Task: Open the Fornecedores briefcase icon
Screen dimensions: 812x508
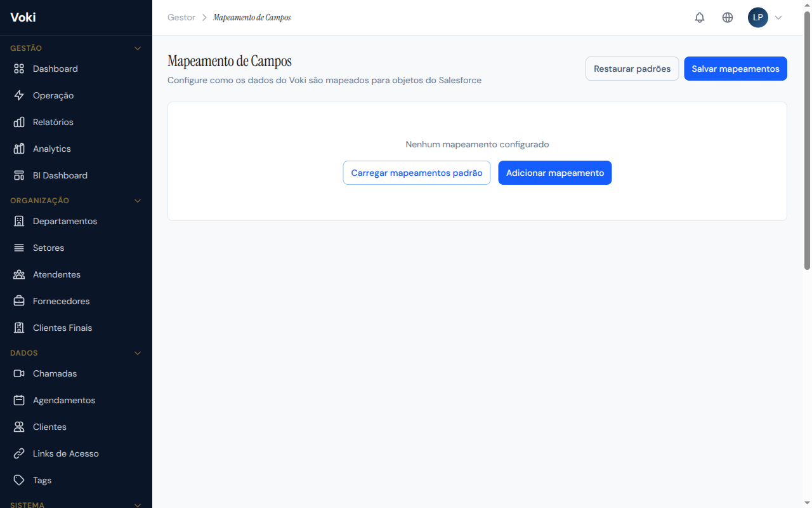Action: click(x=20, y=301)
